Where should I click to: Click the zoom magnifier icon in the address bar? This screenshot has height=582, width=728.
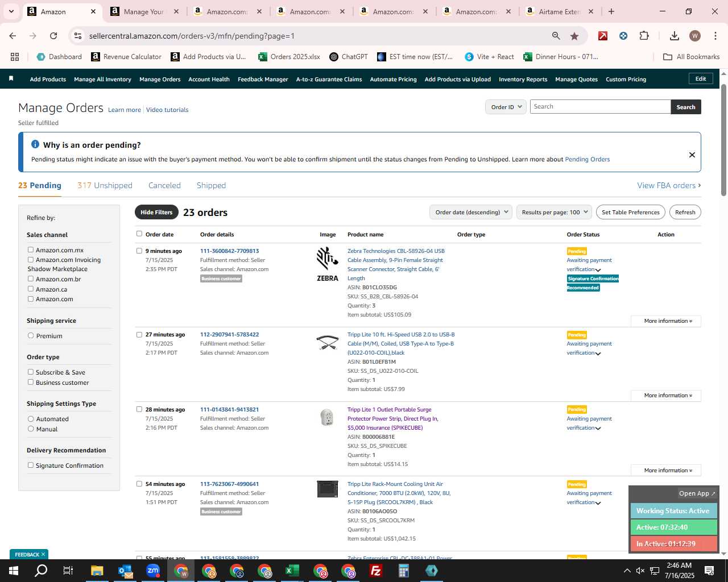[556, 36]
